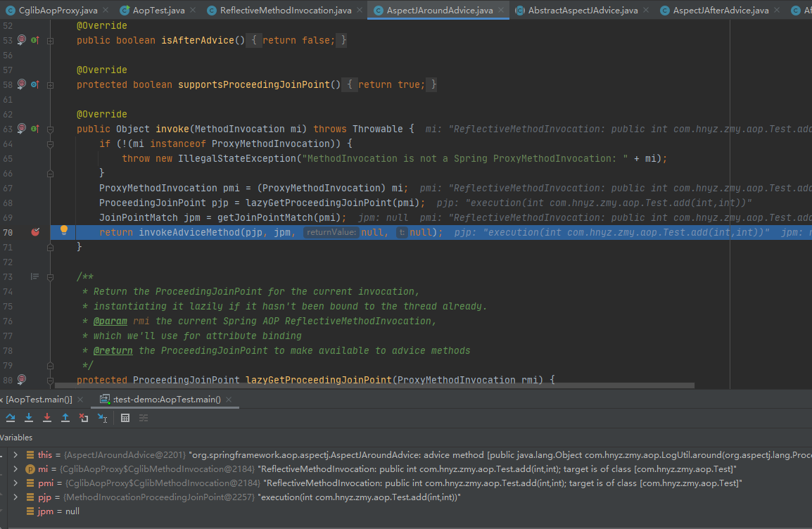Close AbstractAspectJAdvice.java tab
This screenshot has width=812, height=529.
tap(646, 10)
